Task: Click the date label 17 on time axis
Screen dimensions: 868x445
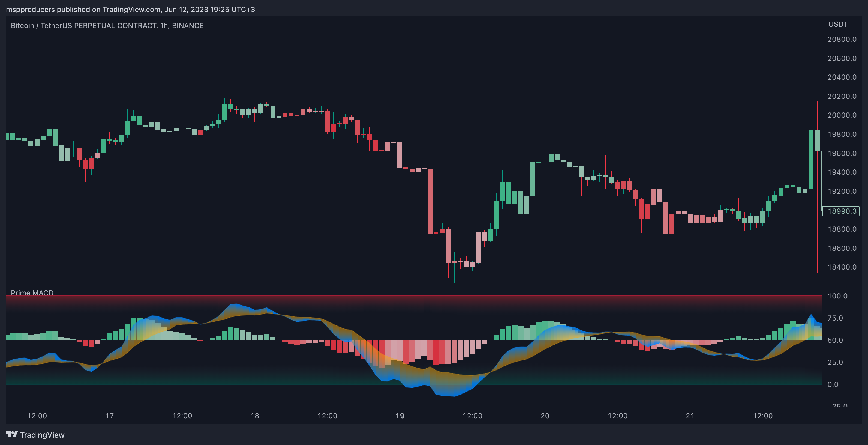Action: [x=110, y=416]
